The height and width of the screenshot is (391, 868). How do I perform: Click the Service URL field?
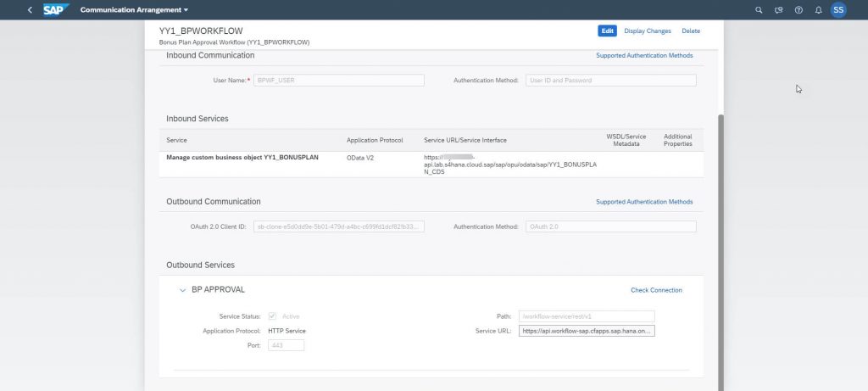tap(587, 331)
